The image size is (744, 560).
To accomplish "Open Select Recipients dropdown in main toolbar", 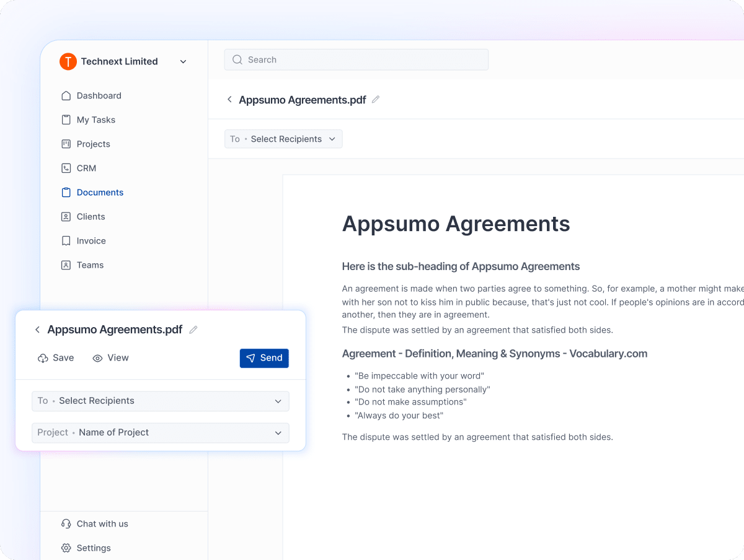I will click(x=283, y=139).
